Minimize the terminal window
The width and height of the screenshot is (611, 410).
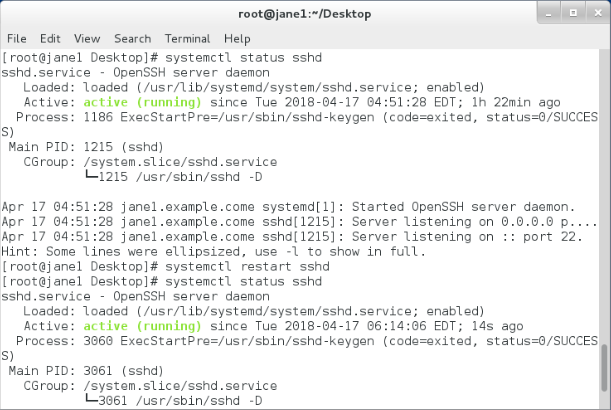549,13
